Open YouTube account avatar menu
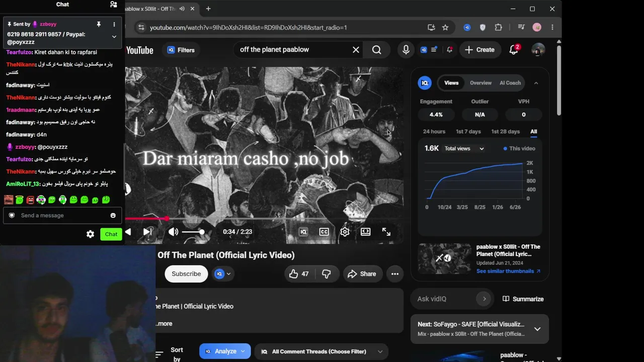Screen dimensions: 644x362 click(x=538, y=50)
